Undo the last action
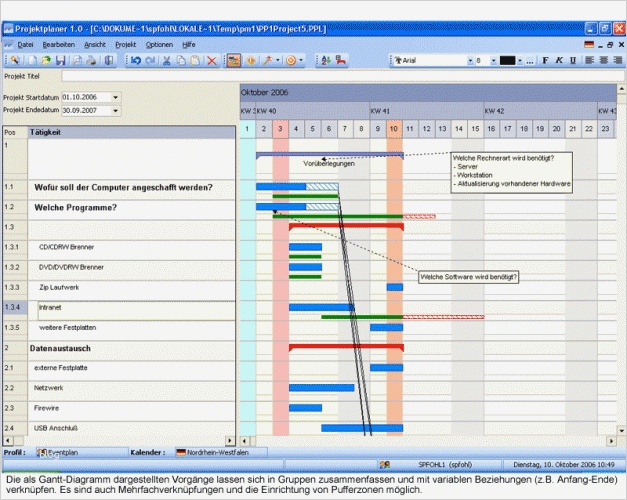 pos(136,60)
